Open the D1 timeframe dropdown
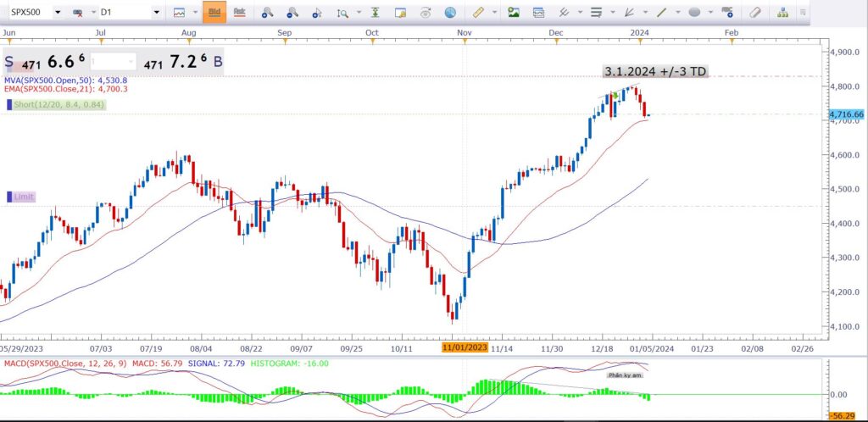Image resolution: width=868 pixels, height=422 pixels. [x=157, y=12]
